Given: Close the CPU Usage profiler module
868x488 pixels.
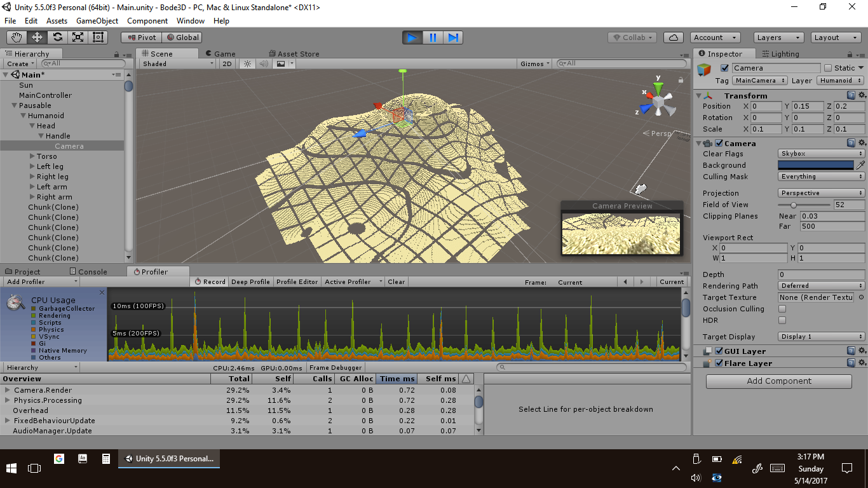Looking at the screenshot, I should point(102,293).
